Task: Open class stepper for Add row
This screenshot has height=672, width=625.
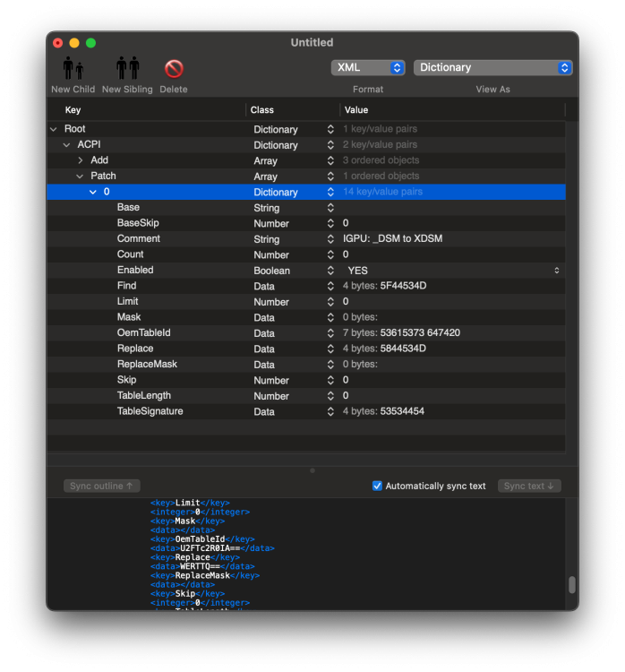Action: pos(330,160)
